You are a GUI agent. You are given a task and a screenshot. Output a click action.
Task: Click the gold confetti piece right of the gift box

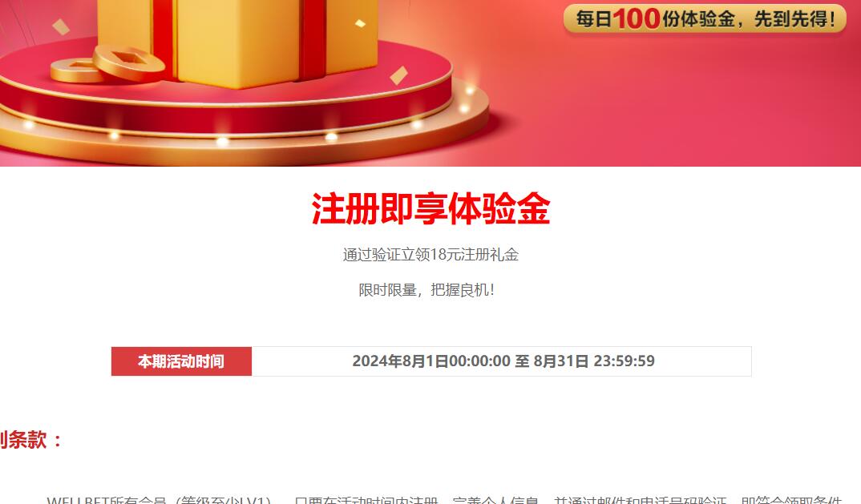tap(399, 75)
